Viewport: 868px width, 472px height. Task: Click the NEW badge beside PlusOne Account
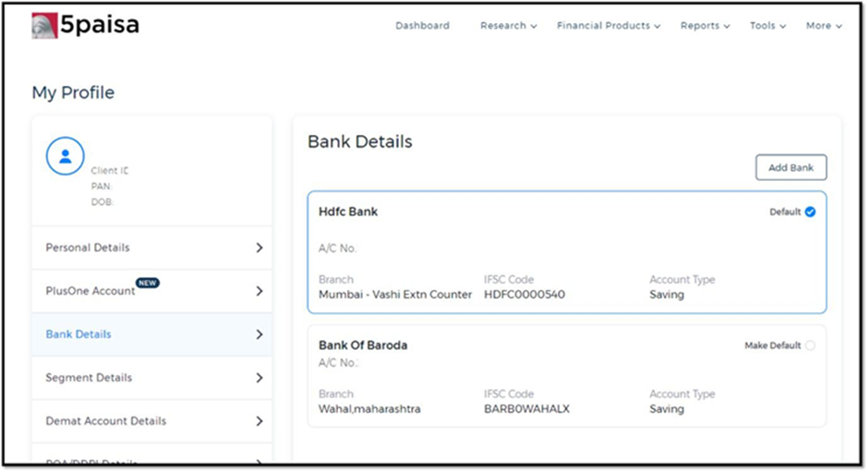(x=147, y=283)
